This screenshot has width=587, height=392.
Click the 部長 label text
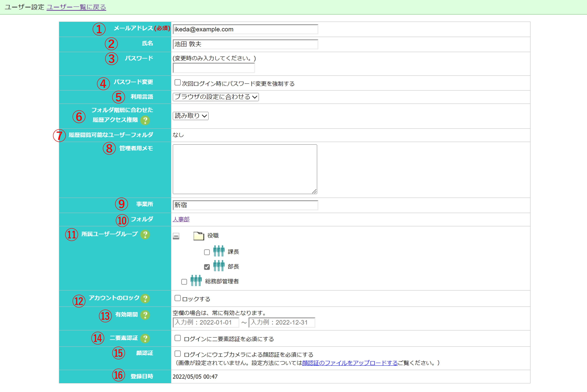[233, 266]
